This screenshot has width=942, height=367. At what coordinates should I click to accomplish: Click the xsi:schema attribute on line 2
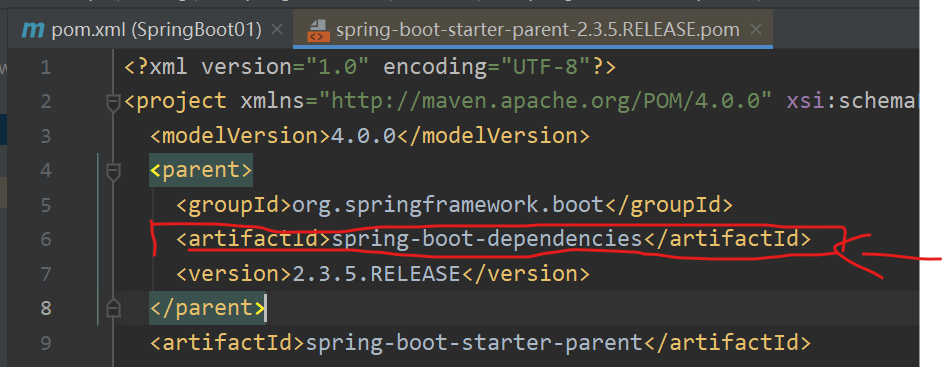[852, 102]
